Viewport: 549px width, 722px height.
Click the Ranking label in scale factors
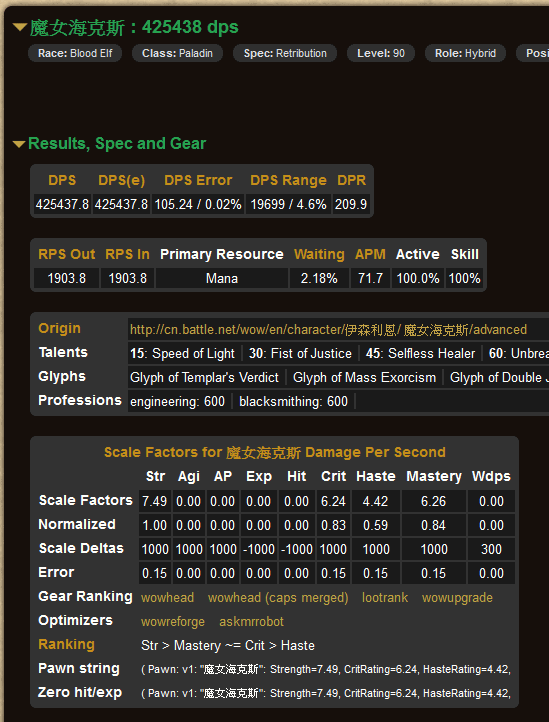[x=66, y=644]
